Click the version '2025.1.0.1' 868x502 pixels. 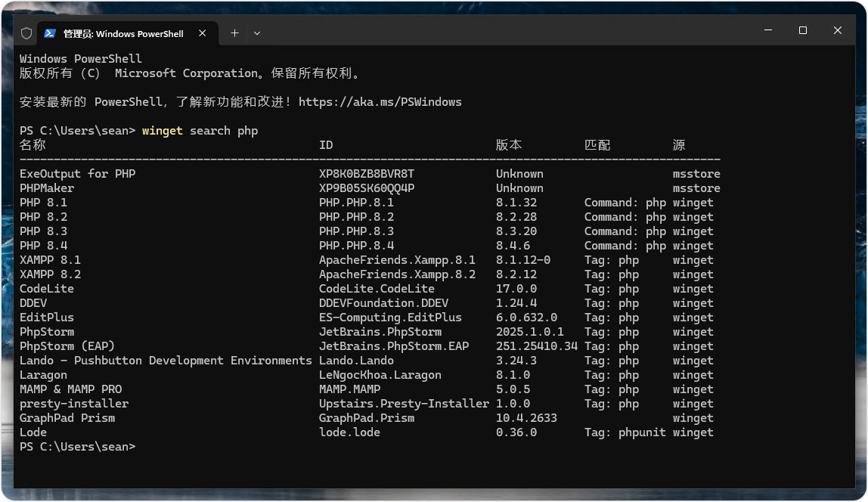[x=530, y=332]
